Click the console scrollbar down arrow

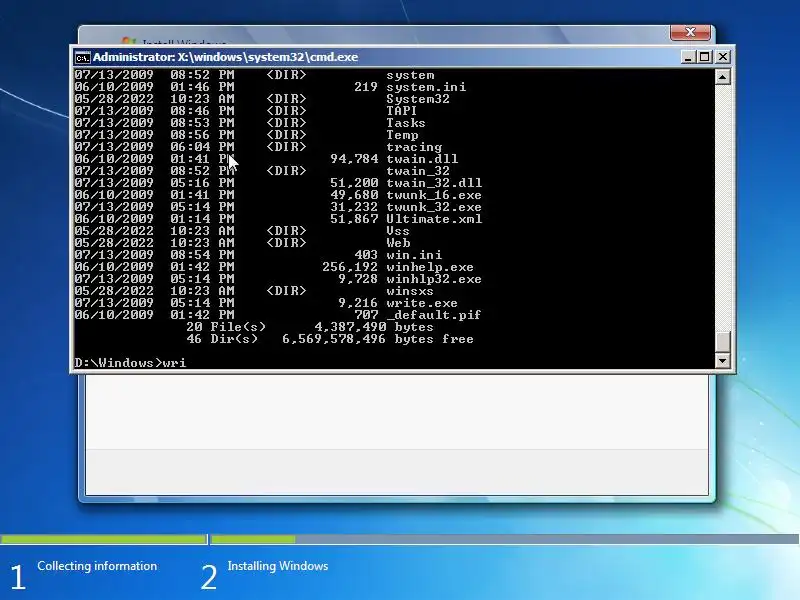tap(722, 360)
